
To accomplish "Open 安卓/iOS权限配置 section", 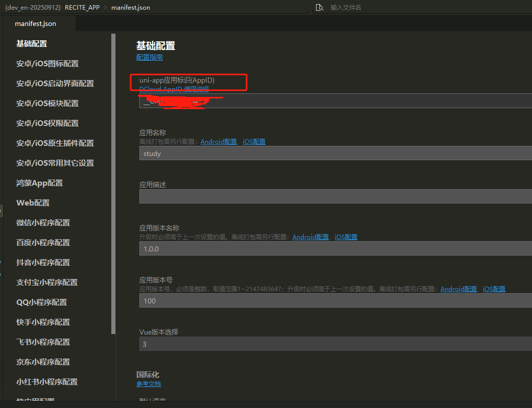I will tap(47, 123).
